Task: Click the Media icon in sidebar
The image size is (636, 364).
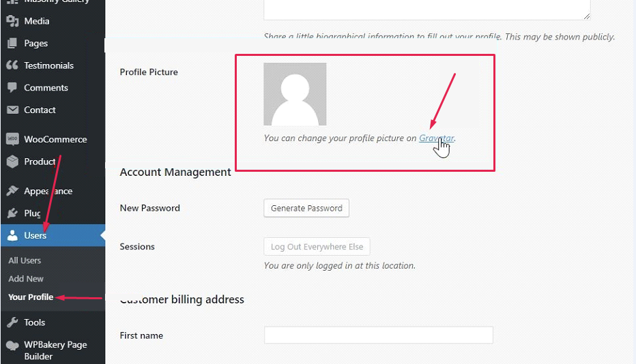Action: point(12,21)
